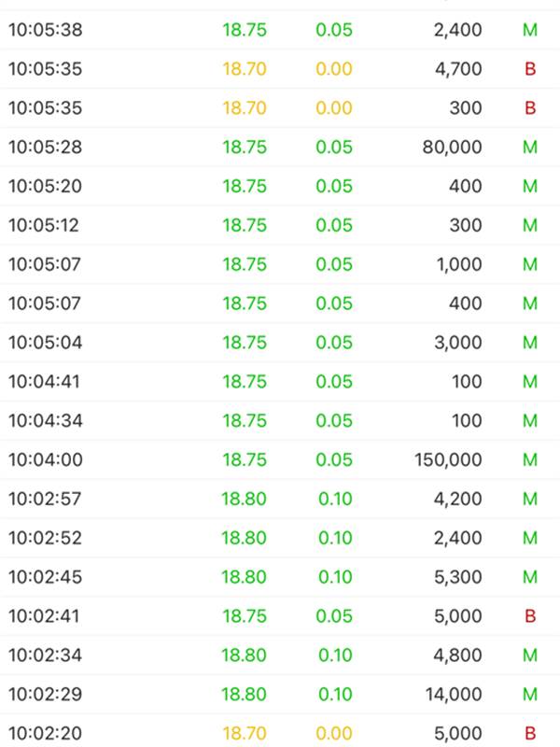Image resolution: width=560 pixels, height=747 pixels.
Task: Click the 4,700 volume trade at 10:05:35
Action: [280, 68]
